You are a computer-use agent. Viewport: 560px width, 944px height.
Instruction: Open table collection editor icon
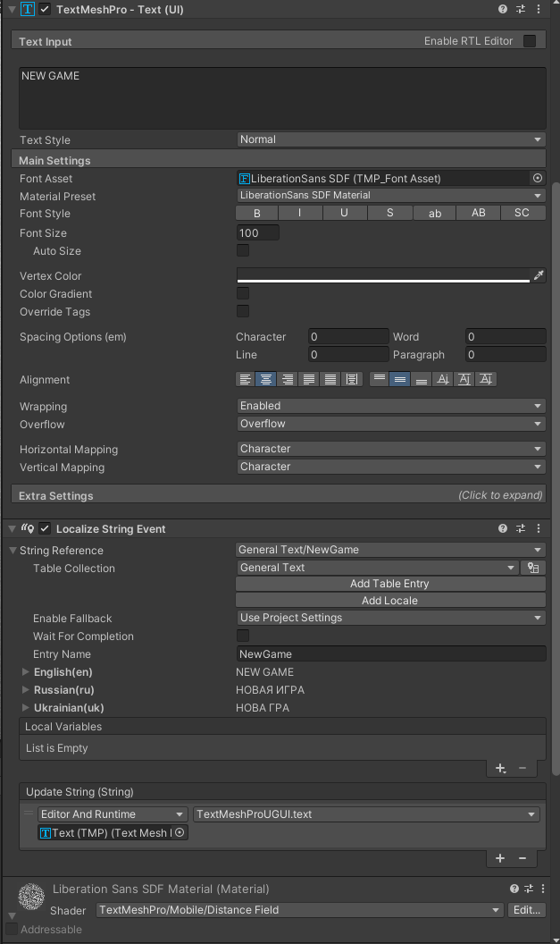coord(534,568)
